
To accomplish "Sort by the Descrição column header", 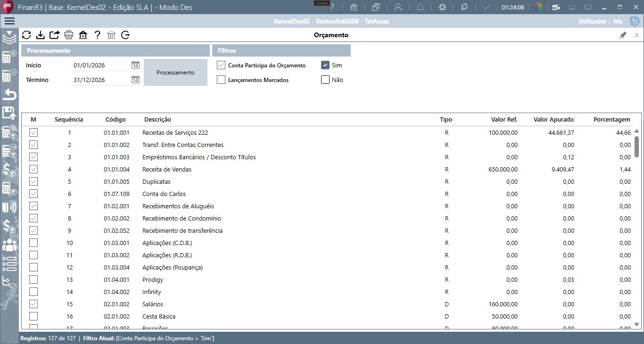I will pos(157,119).
